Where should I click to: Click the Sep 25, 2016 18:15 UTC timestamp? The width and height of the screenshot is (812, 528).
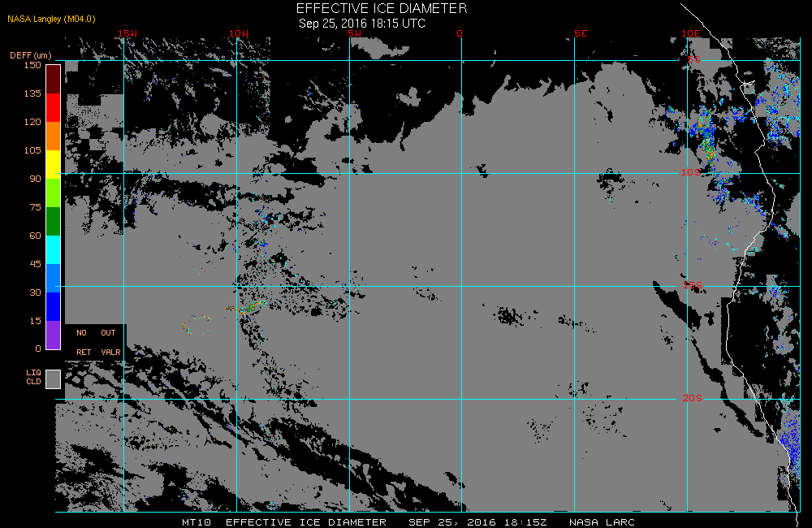pos(362,24)
